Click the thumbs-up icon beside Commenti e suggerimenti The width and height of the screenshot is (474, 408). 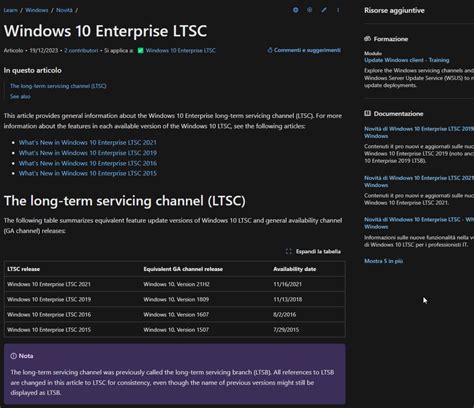[x=270, y=50]
